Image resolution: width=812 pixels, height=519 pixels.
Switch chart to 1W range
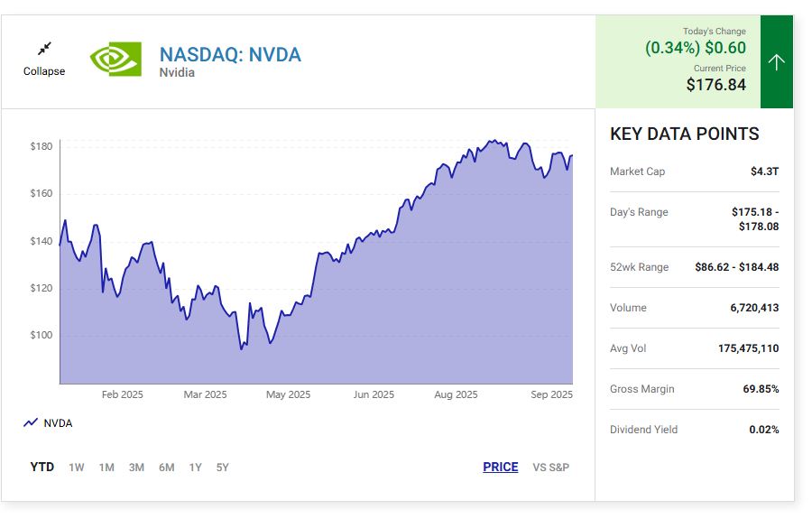pyautogui.click(x=77, y=467)
